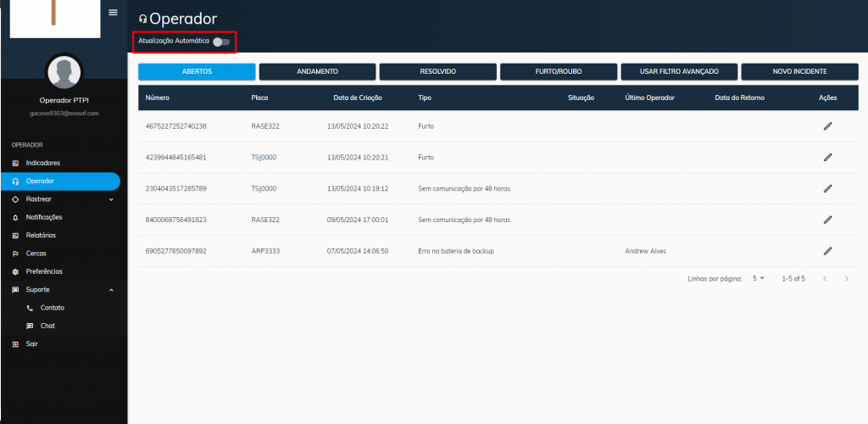The height and width of the screenshot is (424, 868).
Task: Select the RESOLVIDO tab
Action: click(x=438, y=72)
